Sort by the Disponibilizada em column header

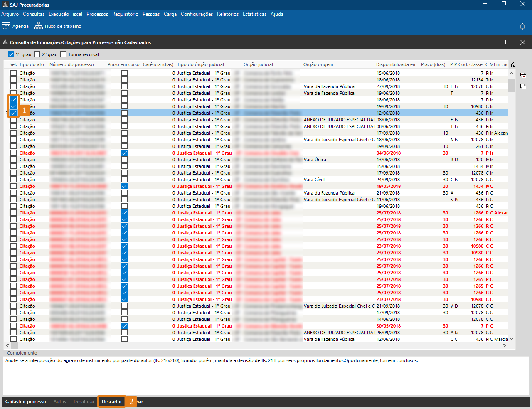click(396, 64)
